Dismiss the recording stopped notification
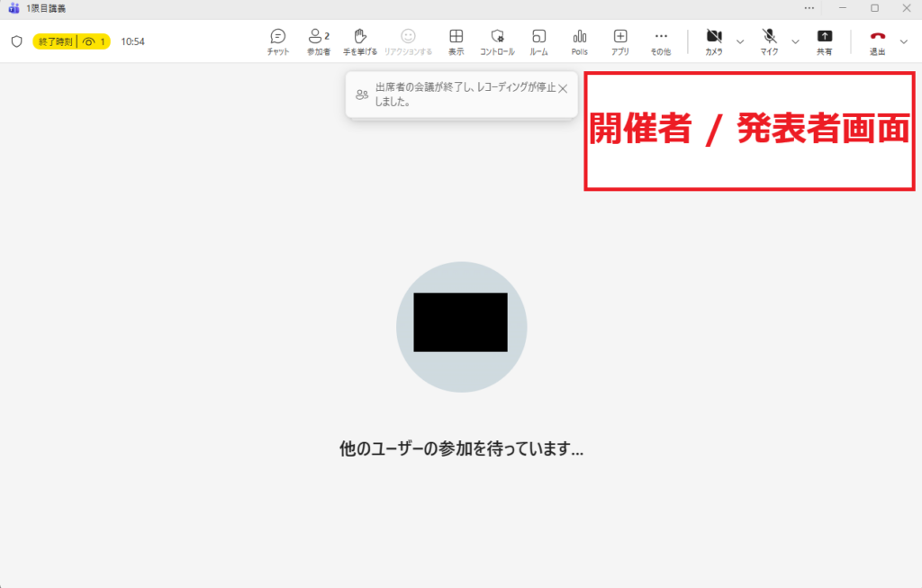Image resolution: width=922 pixels, height=588 pixels. tap(563, 88)
